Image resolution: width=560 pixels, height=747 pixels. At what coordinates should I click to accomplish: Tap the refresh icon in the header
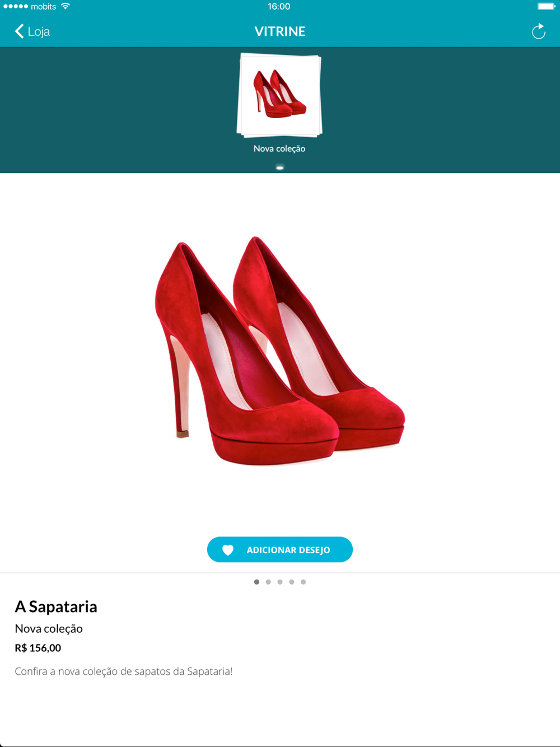tap(538, 31)
